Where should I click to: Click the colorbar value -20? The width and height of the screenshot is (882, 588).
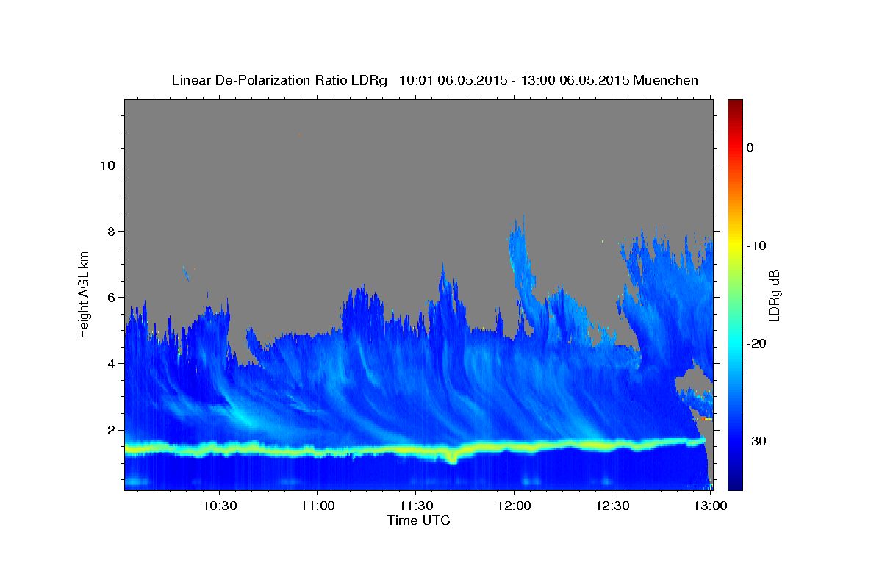pos(756,343)
